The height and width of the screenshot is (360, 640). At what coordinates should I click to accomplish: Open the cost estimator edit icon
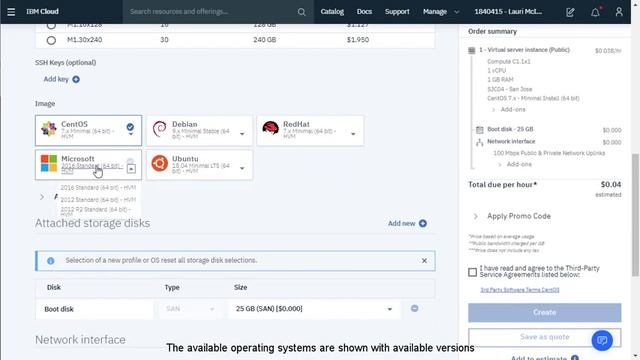[x=570, y=12]
